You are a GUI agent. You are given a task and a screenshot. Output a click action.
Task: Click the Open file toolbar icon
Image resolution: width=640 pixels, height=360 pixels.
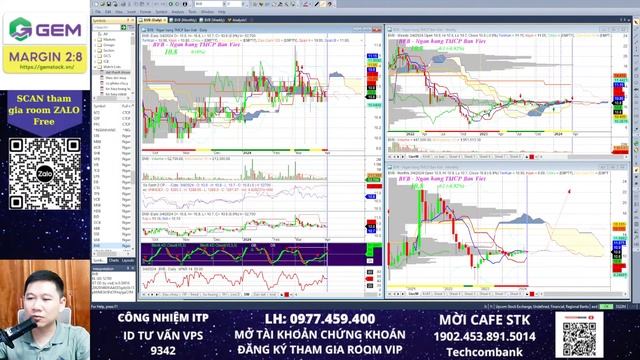(103, 4)
